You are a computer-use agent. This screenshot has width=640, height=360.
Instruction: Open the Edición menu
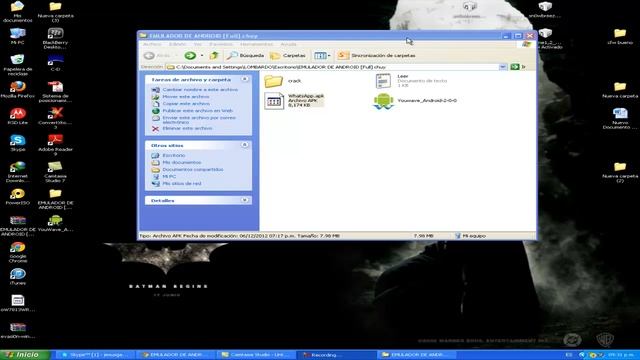pyautogui.click(x=178, y=44)
